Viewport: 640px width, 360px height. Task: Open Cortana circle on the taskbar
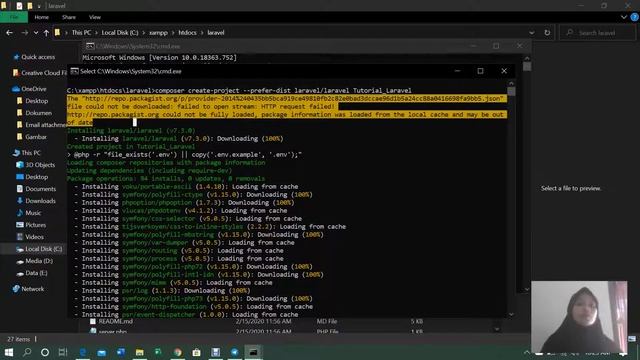coord(45,352)
